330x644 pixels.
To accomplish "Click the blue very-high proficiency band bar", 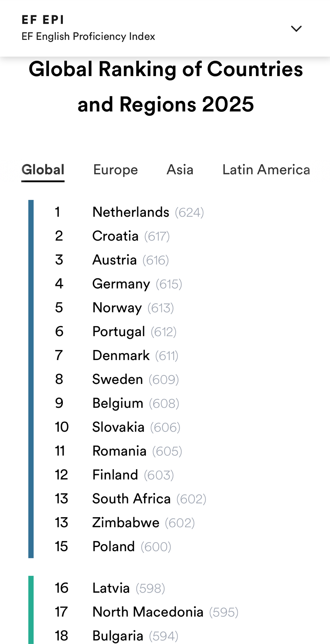I will coord(31,378).
